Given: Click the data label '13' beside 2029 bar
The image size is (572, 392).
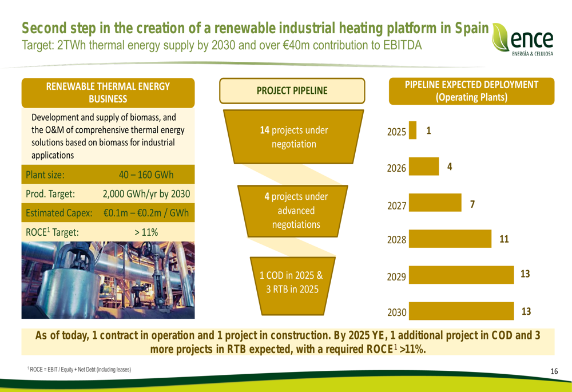Looking at the screenshot, I should pos(525,274).
